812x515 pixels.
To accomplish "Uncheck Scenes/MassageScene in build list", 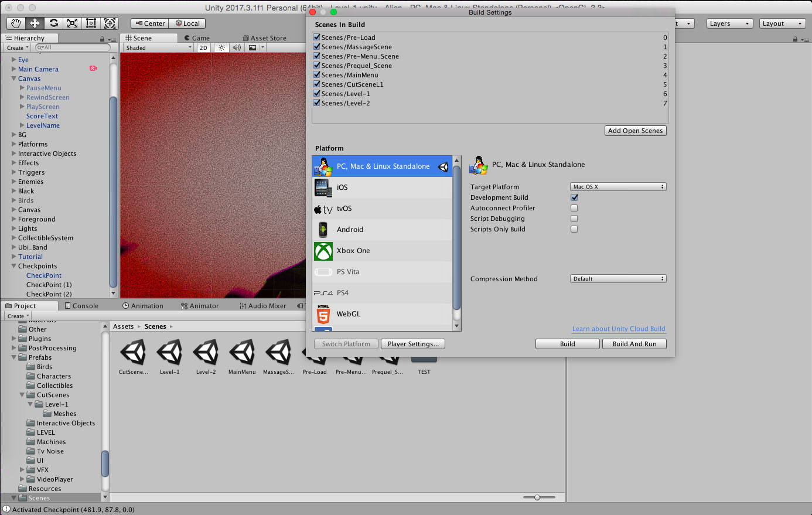I will (x=317, y=46).
